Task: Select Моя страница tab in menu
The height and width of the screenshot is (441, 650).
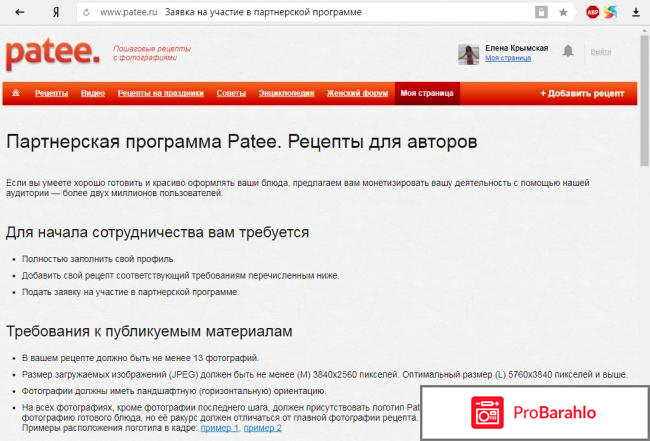Action: pos(427,93)
